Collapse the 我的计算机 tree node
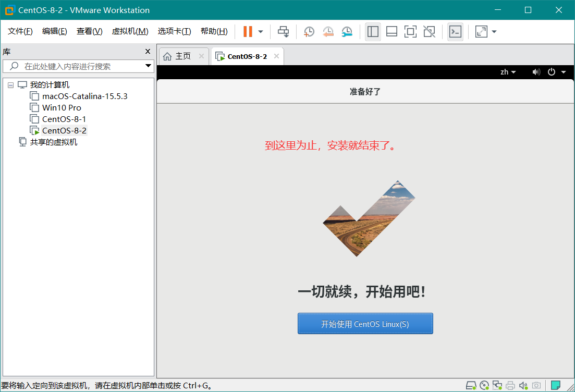The width and height of the screenshot is (575, 392). [x=11, y=85]
